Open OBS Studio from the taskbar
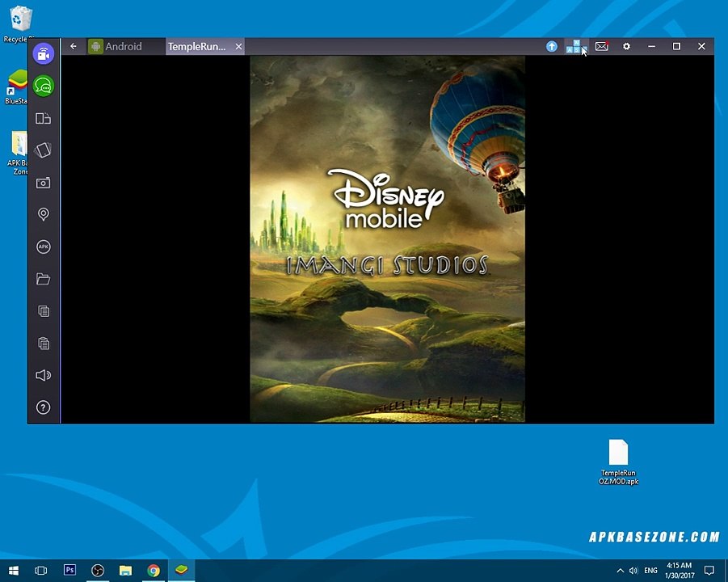The image size is (728, 582). click(98, 571)
